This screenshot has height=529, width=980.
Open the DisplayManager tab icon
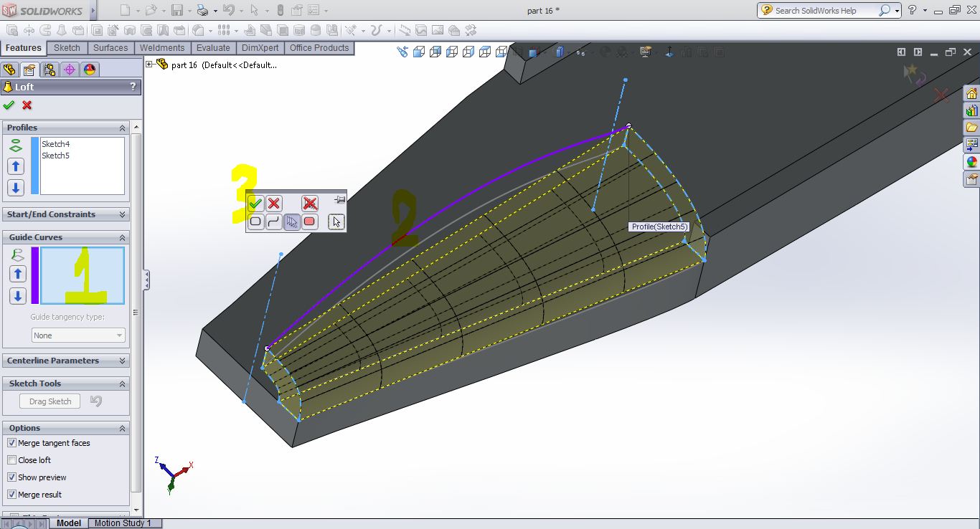point(89,70)
